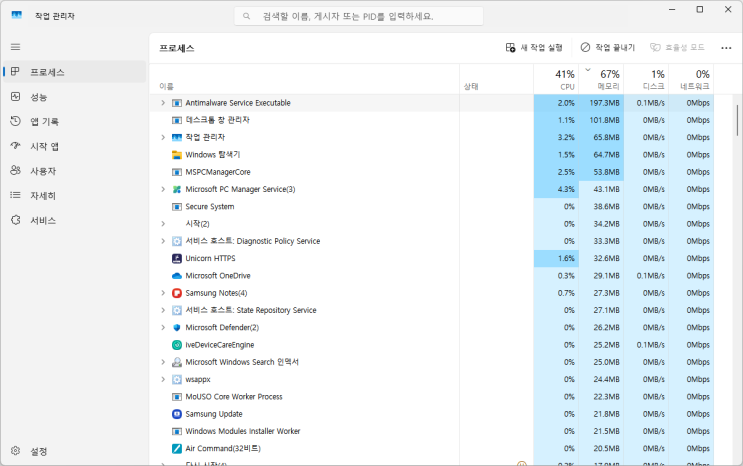Click the Unicorn HTTPS icon
Screen dimensions: 743x466
point(177,258)
